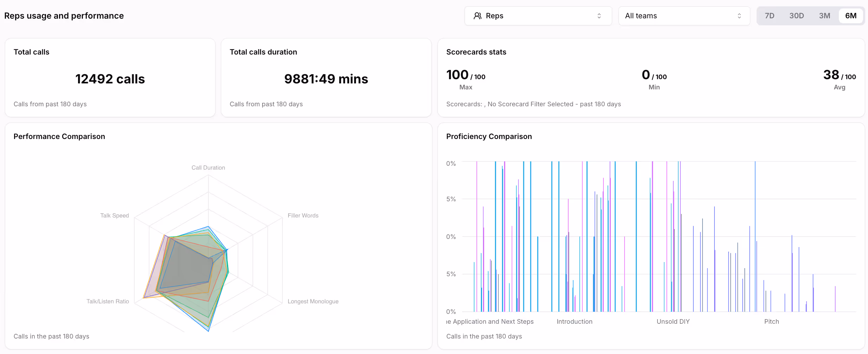868x354 pixels.
Task: Click the gray center of radar chart
Action: coord(190,264)
